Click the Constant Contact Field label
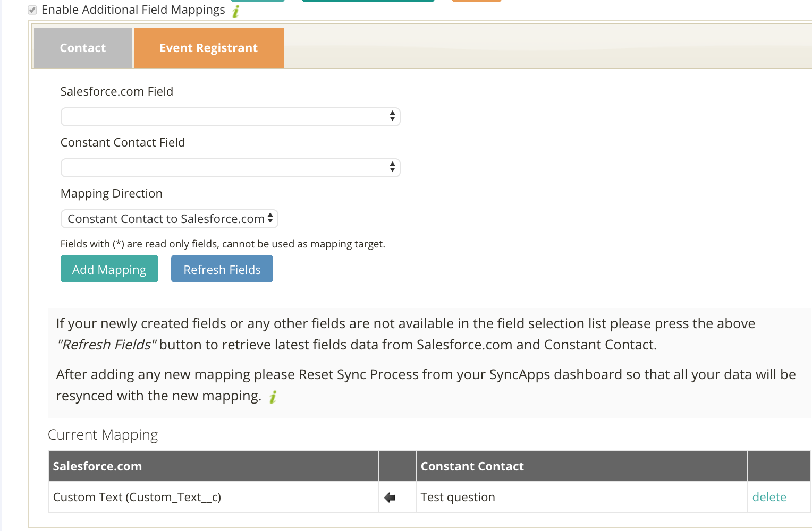Screen dimensions: 812x531 123,142
